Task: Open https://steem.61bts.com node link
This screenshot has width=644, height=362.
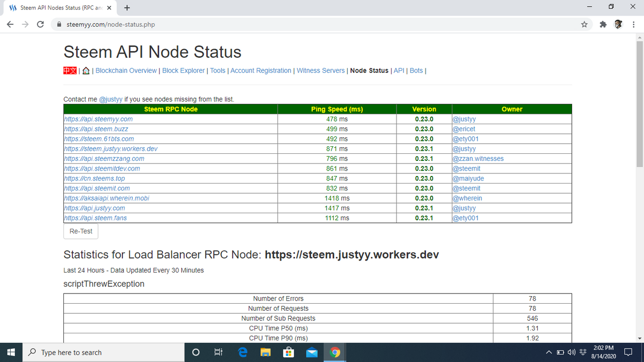Action: 99,139
